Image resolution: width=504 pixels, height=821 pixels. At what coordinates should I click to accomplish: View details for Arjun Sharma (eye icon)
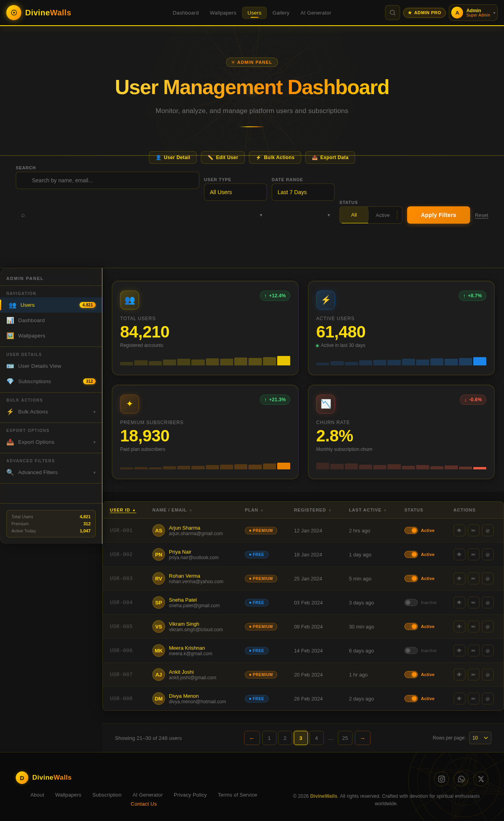coord(459,530)
